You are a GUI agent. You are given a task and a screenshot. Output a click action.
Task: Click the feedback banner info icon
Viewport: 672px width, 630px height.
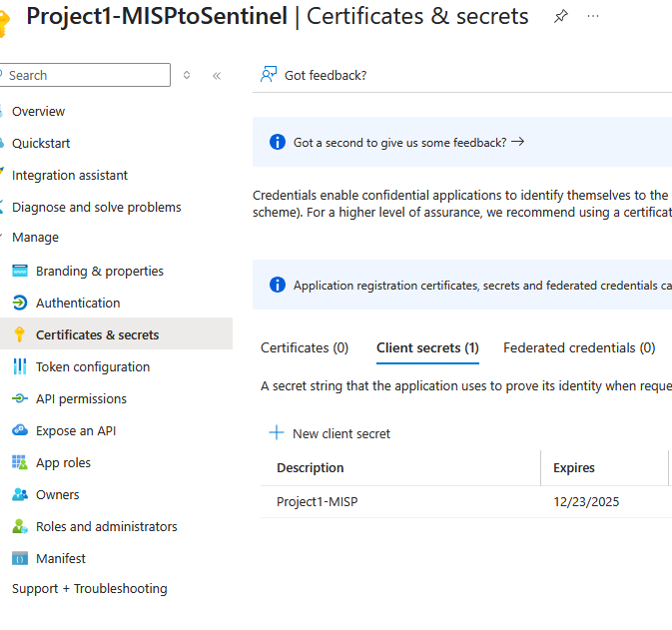coord(278,142)
